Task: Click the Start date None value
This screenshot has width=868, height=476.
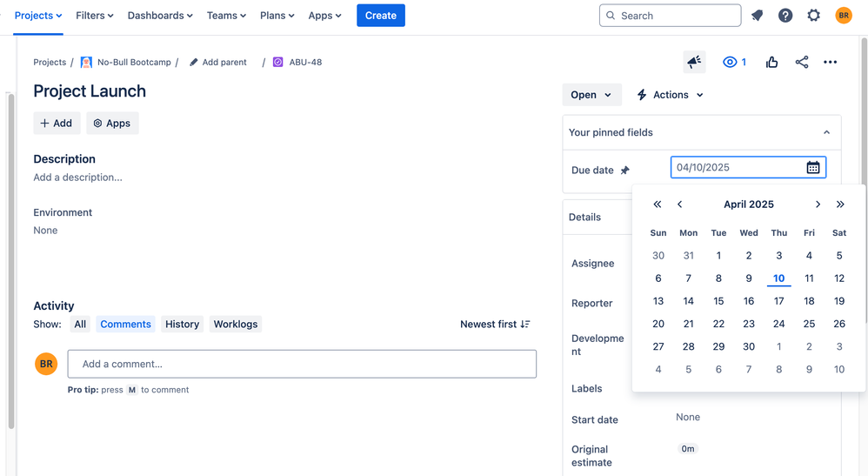Action: (x=688, y=418)
